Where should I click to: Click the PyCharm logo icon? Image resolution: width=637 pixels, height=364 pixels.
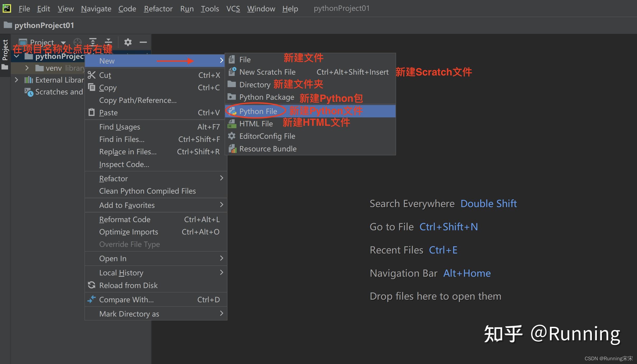7,8
